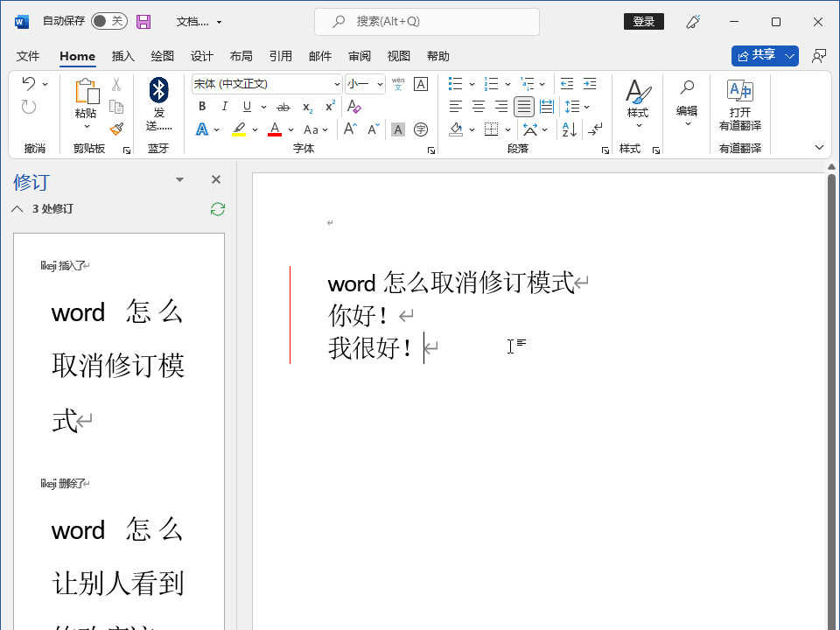This screenshot has width=840, height=630.
Task: Switch to 审阅 tab
Action: (360, 56)
